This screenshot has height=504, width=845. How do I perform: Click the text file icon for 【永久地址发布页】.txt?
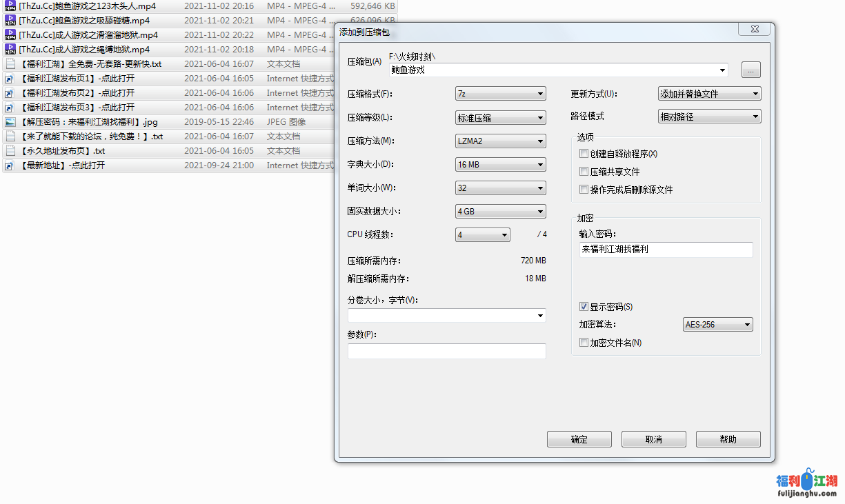pyautogui.click(x=10, y=151)
